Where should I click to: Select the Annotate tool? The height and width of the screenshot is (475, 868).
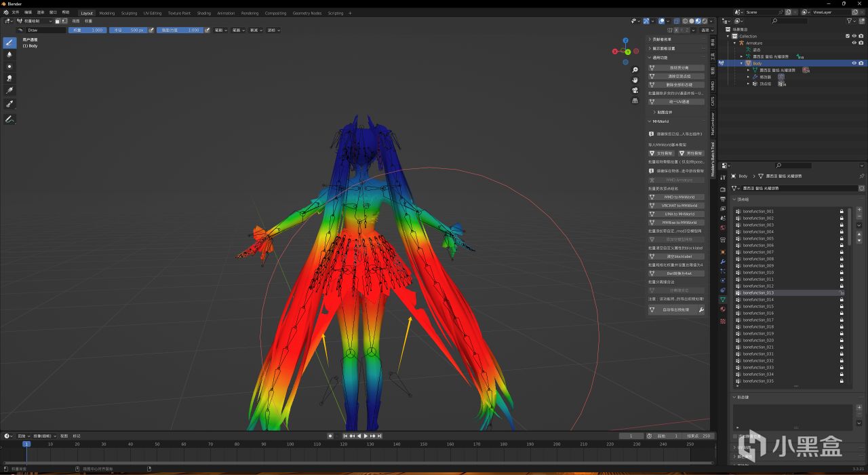(9, 119)
